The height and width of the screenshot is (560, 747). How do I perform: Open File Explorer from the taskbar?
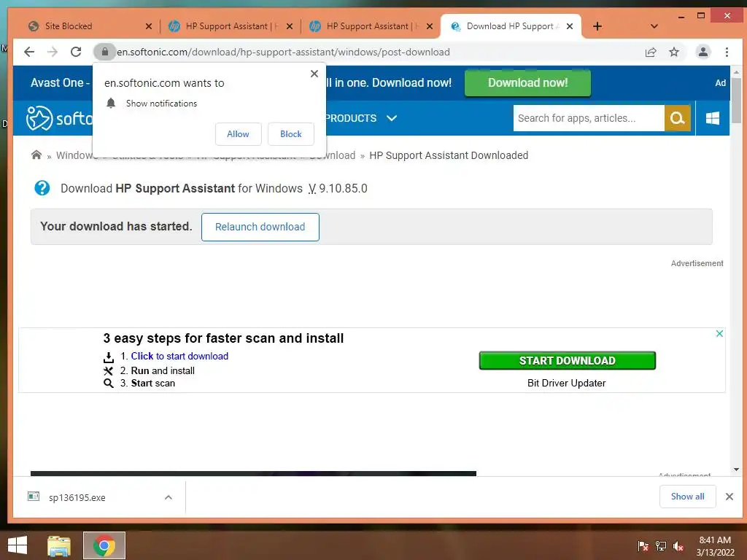click(x=58, y=545)
